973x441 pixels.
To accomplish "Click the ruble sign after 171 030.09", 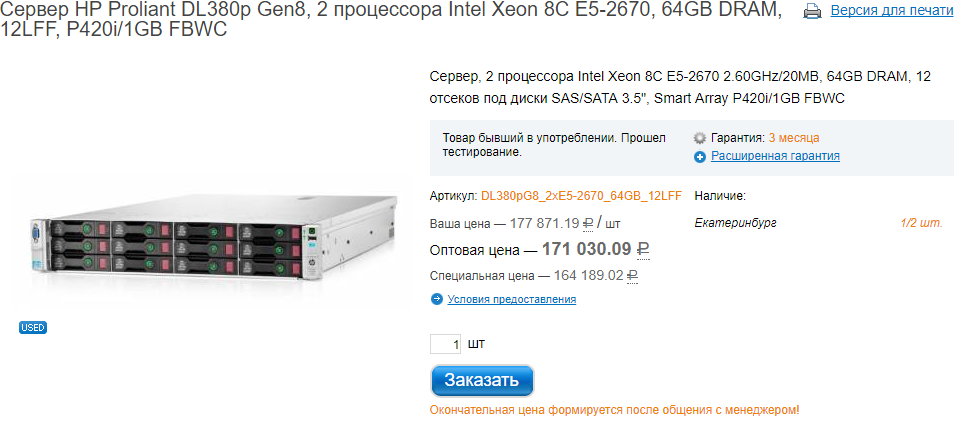I will pyautogui.click(x=643, y=249).
